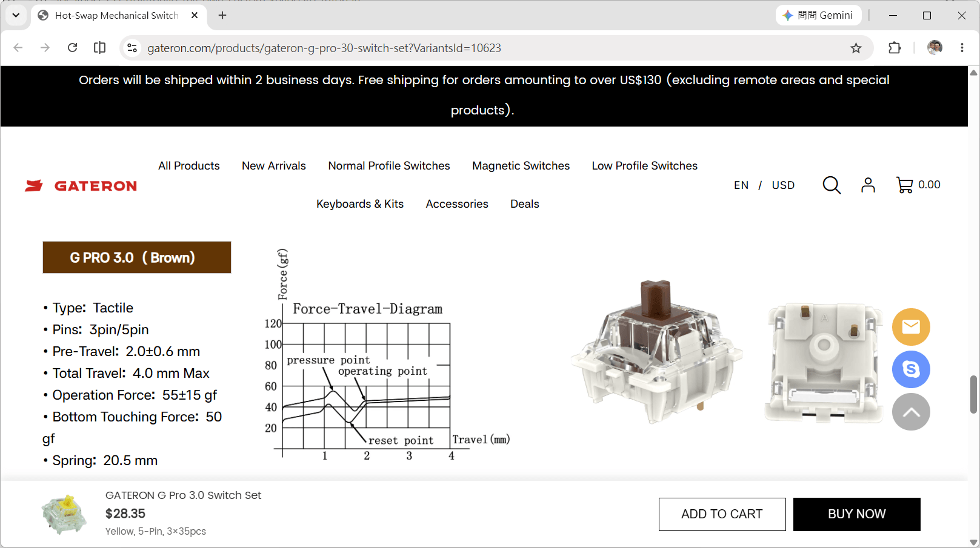Click the GATERON G Pro 3.0 Switch Set title
This screenshot has width=980, height=548.
click(183, 495)
